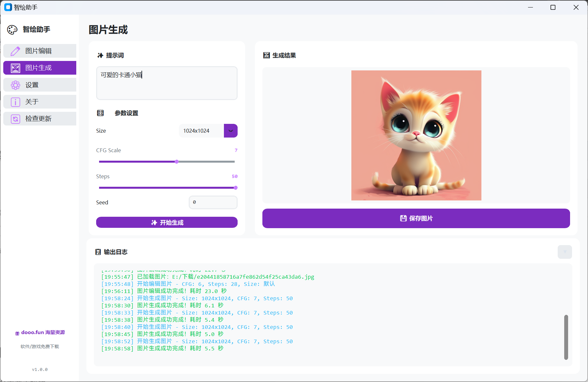Click the CFG Scale slider handle
Viewport: 588px width, 382px height.
pyautogui.click(x=176, y=161)
